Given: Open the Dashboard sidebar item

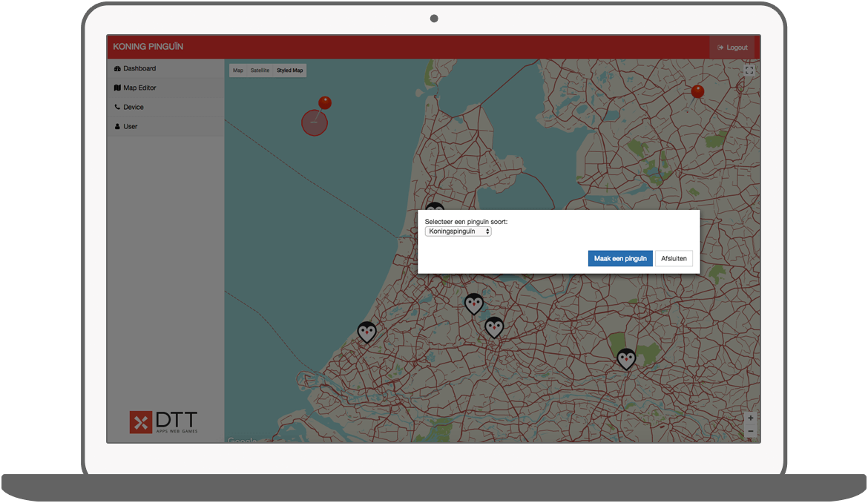Looking at the screenshot, I should pos(165,68).
